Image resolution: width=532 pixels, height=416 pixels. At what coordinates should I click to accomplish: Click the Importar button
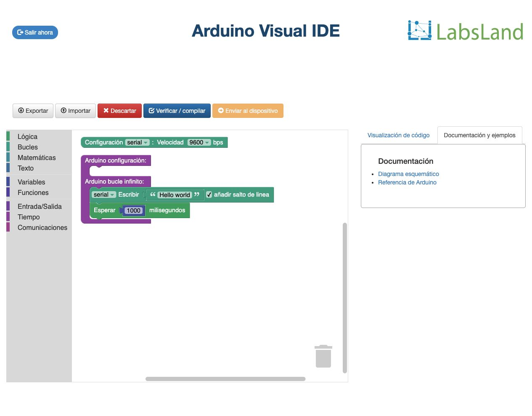76,111
